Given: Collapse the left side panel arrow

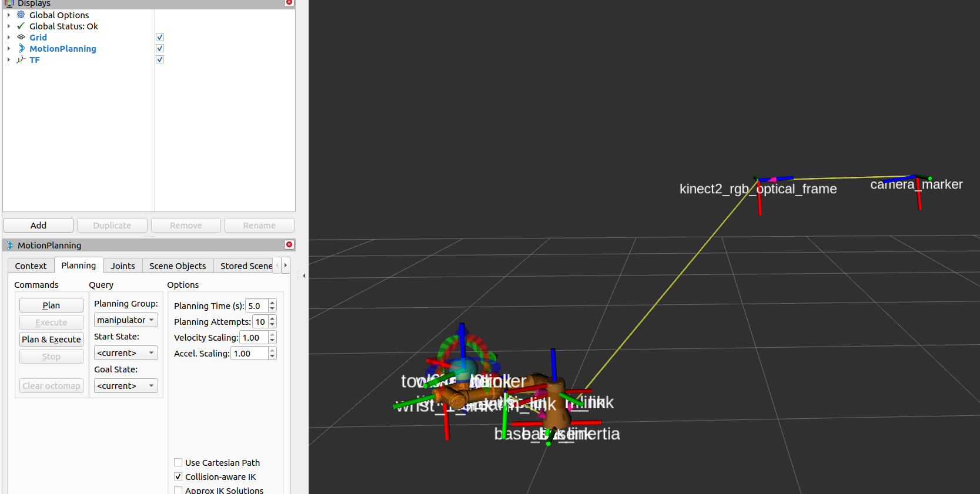Looking at the screenshot, I should tap(304, 275).
